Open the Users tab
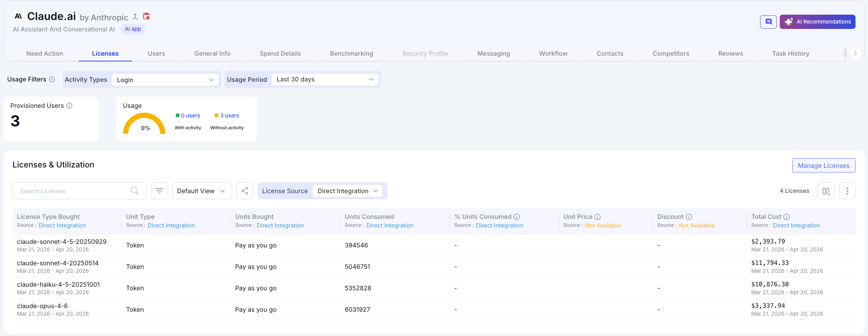The image size is (868, 336). tap(157, 54)
